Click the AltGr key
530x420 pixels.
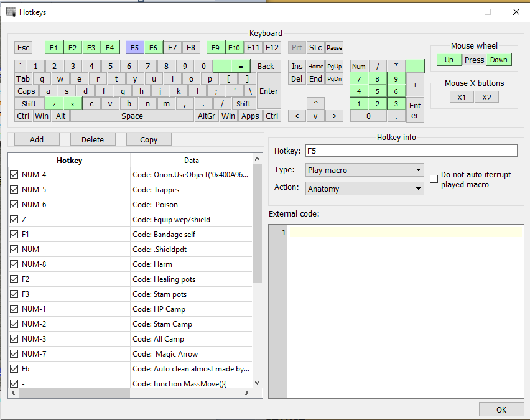[207, 116]
